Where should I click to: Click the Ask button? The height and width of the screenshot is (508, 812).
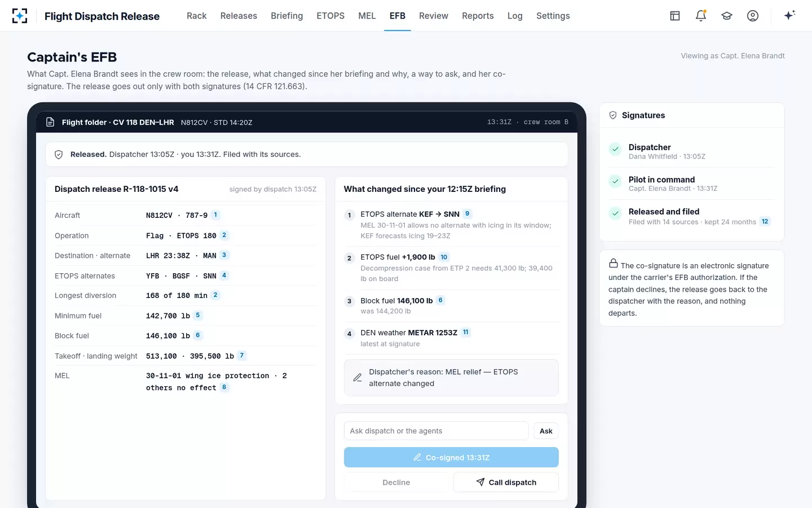coord(546,431)
